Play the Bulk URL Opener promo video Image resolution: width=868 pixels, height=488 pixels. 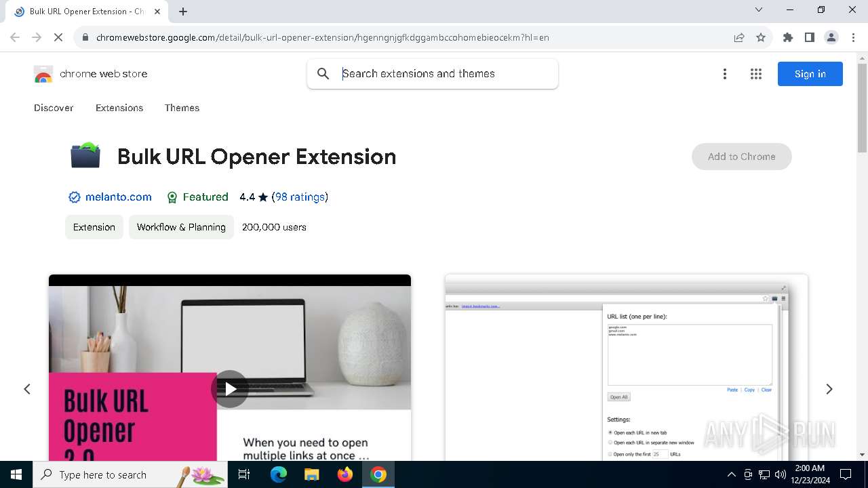[x=230, y=388]
